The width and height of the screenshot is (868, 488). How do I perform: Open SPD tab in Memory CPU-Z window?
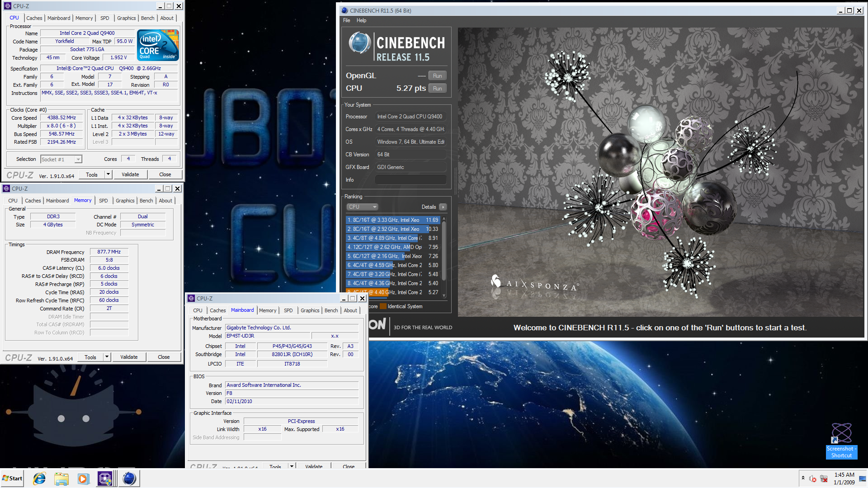click(x=103, y=201)
